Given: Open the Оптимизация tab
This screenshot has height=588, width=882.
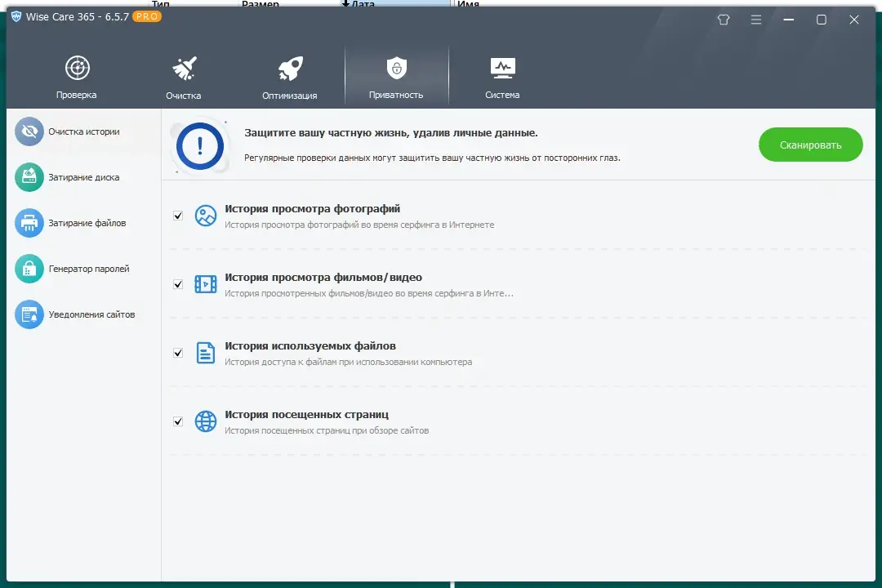Looking at the screenshot, I should point(290,77).
